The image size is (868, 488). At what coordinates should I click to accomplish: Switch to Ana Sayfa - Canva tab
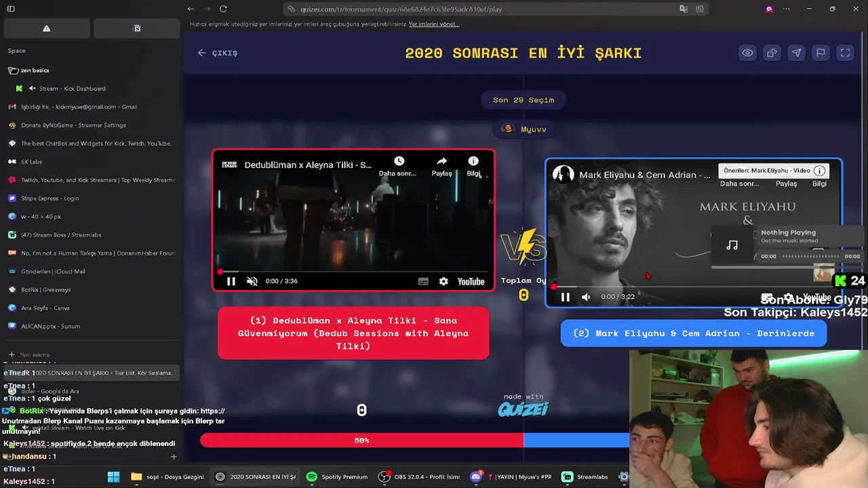[92, 308]
